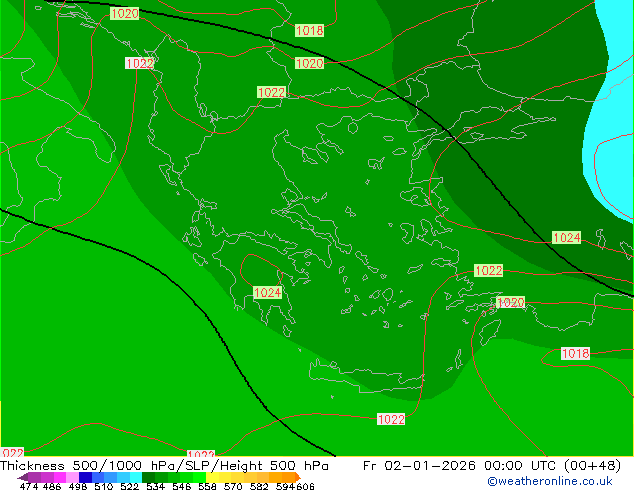
Task: Click the 1020 label near the Turkish coast
Action: click(511, 302)
